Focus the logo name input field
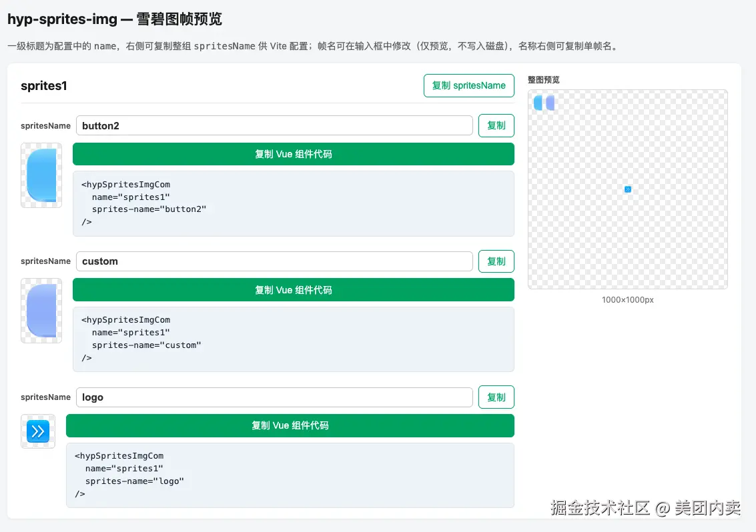This screenshot has width=756, height=532. pyautogui.click(x=274, y=397)
